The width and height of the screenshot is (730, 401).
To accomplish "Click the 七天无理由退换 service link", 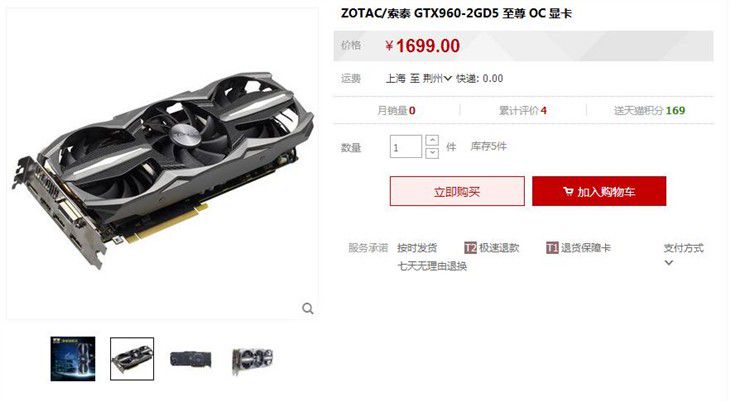I will click(432, 266).
